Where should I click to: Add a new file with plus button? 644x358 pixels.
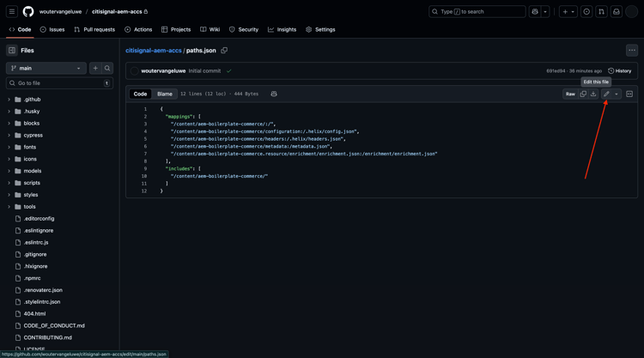pyautogui.click(x=95, y=68)
